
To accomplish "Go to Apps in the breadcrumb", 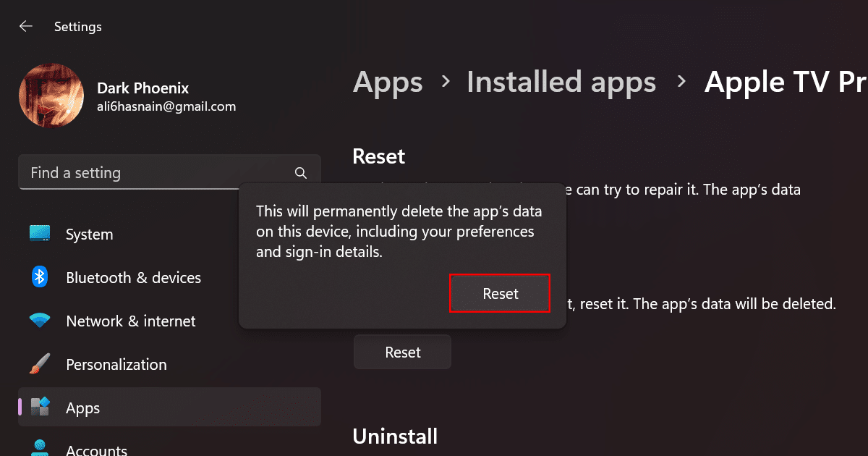I will (x=388, y=82).
